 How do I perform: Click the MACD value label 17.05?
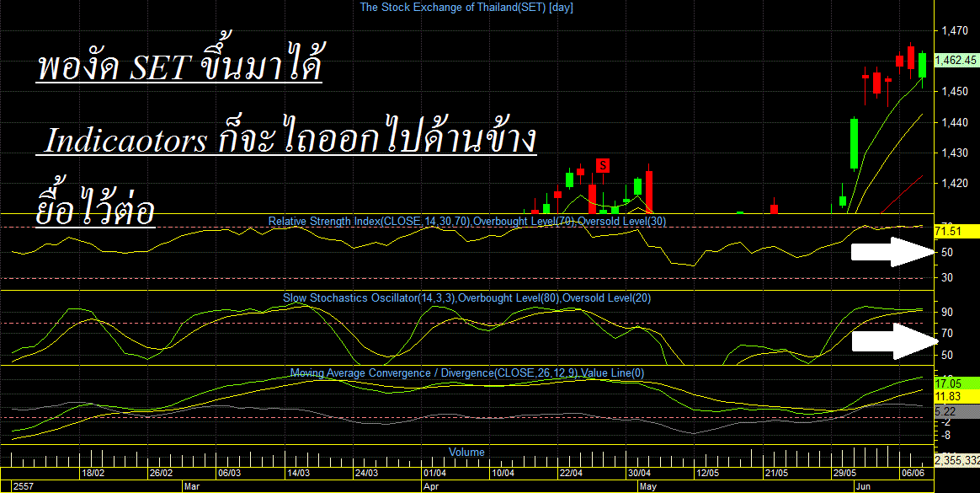pyautogui.click(x=956, y=383)
